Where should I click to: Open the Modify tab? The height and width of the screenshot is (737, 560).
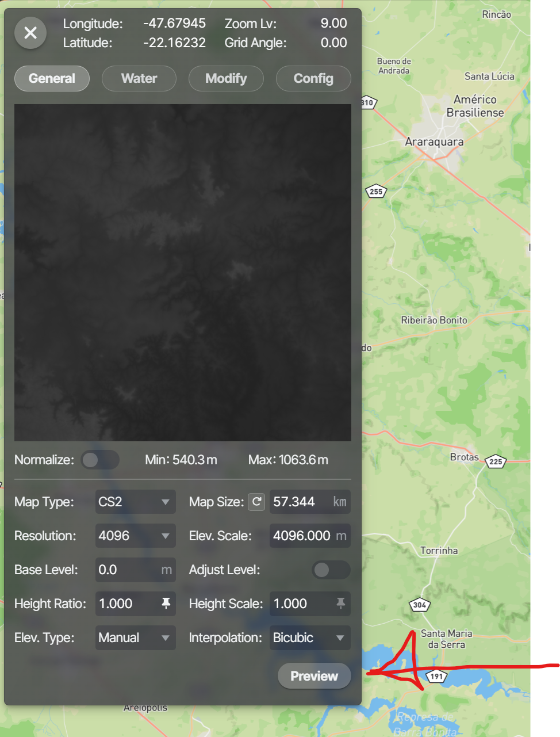coord(226,78)
